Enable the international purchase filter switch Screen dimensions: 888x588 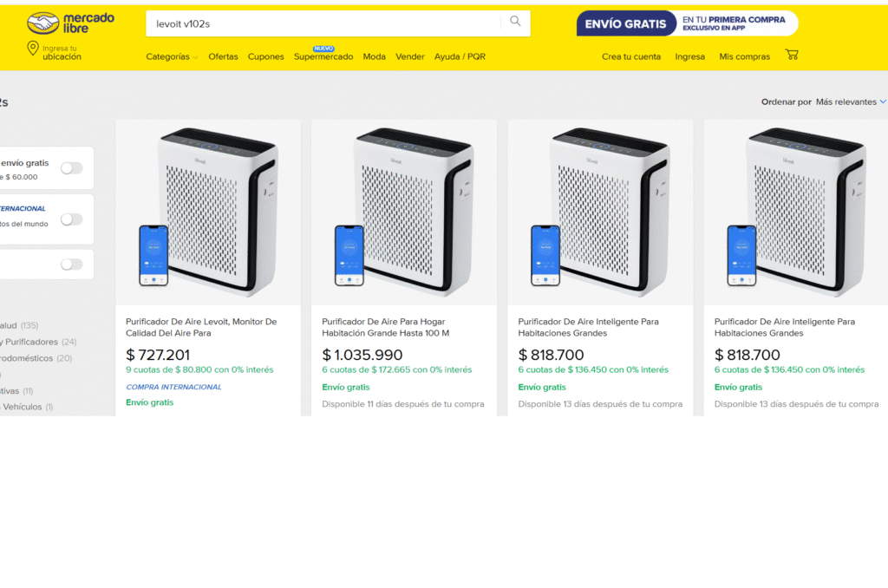pyautogui.click(x=72, y=219)
